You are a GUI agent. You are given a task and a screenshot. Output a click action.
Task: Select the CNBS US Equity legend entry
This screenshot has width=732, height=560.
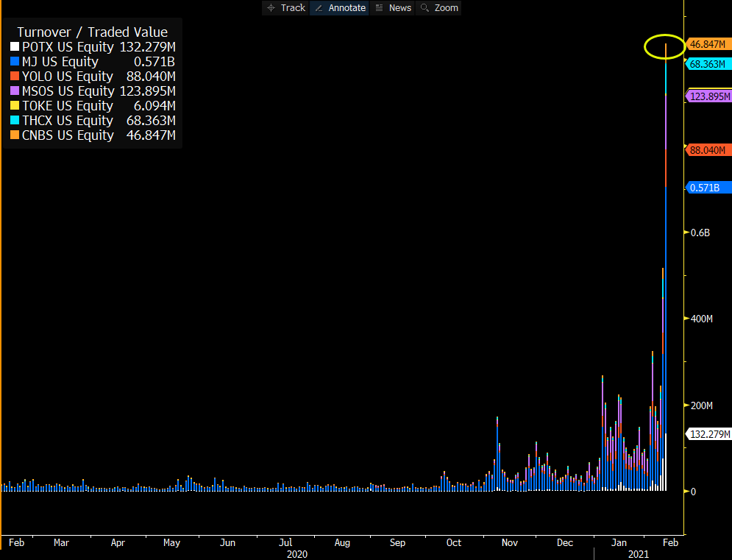[68, 135]
